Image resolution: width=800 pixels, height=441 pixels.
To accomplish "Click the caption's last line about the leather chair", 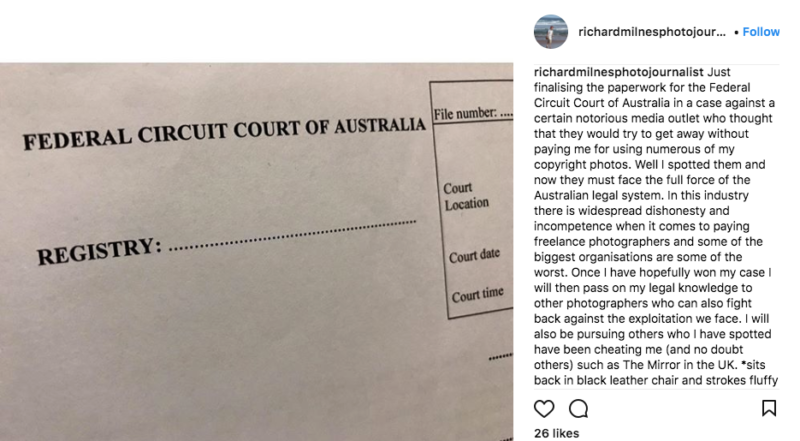I will (656, 380).
